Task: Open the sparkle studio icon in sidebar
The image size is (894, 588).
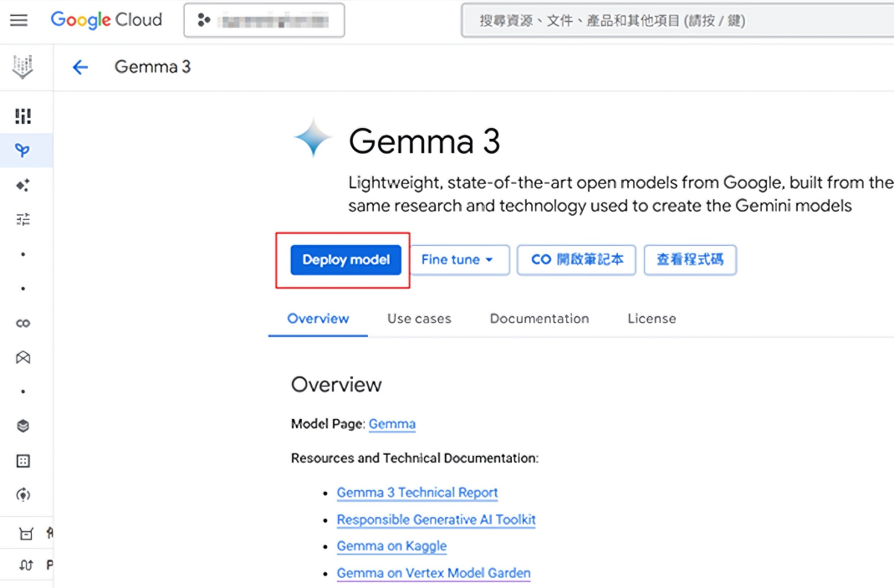Action: point(23,185)
